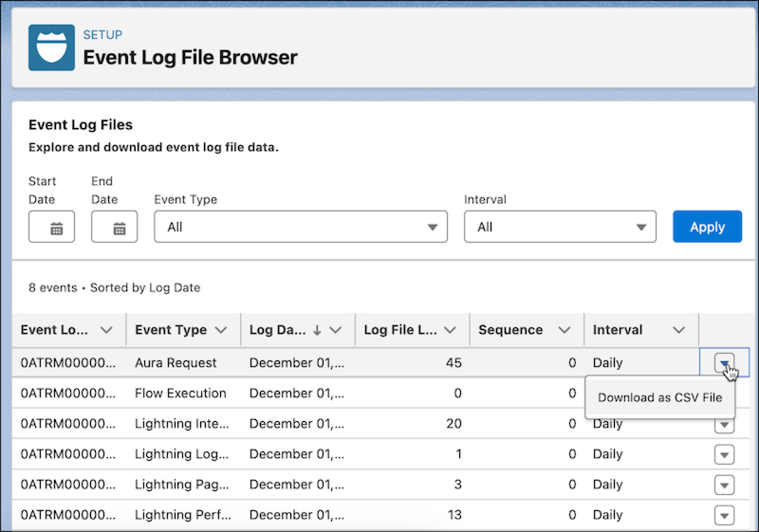Choose Download as CSV File
The image size is (759, 532).
(660, 397)
